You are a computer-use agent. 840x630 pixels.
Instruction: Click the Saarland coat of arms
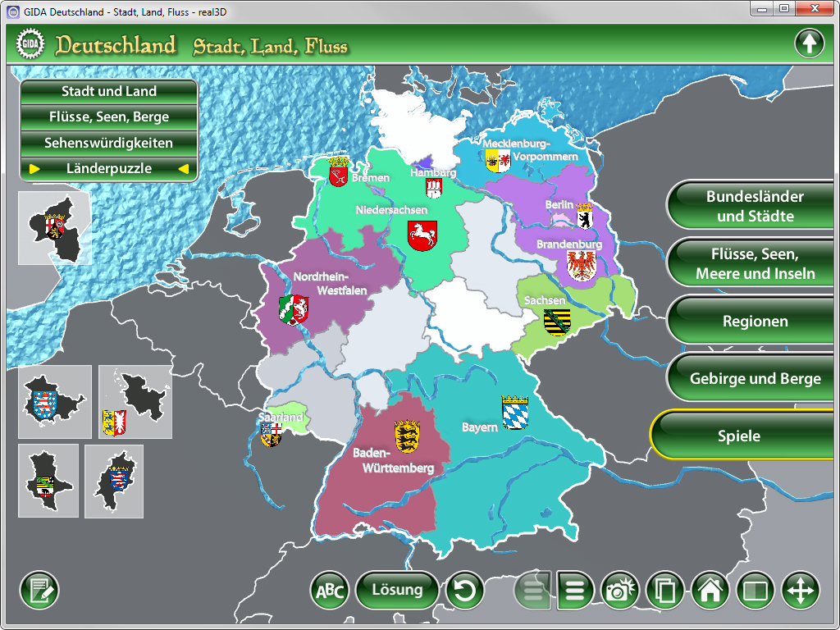click(x=271, y=435)
